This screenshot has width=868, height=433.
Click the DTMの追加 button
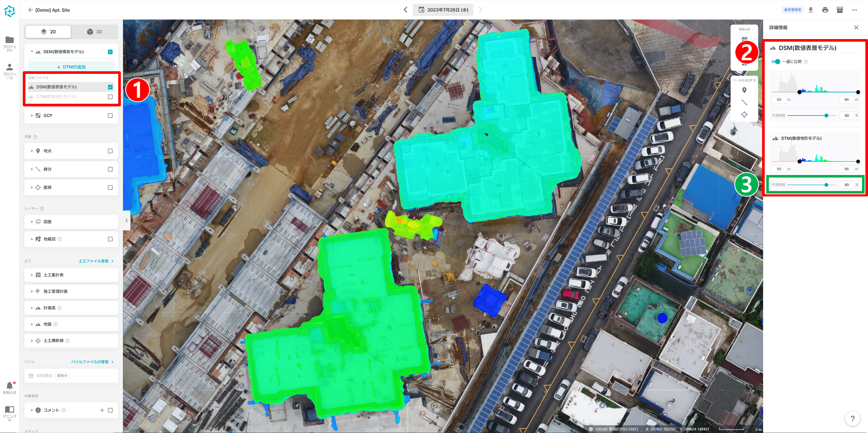coord(71,67)
